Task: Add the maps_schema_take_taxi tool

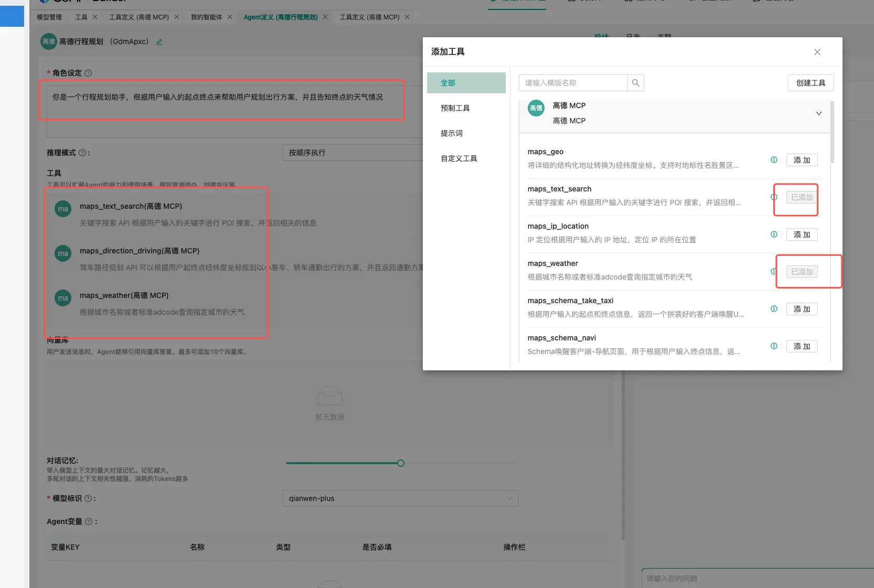Action: (x=802, y=309)
